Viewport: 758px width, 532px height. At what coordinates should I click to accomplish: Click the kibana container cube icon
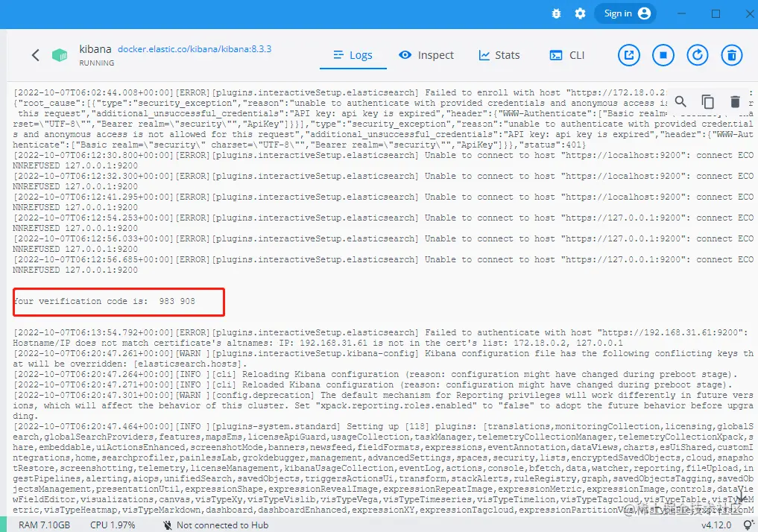click(x=60, y=55)
